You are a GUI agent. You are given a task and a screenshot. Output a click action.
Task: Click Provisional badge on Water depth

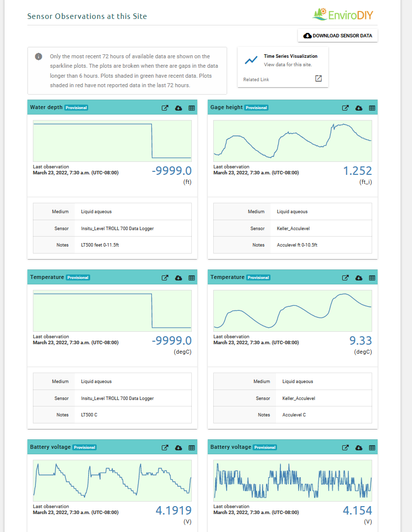pos(76,108)
